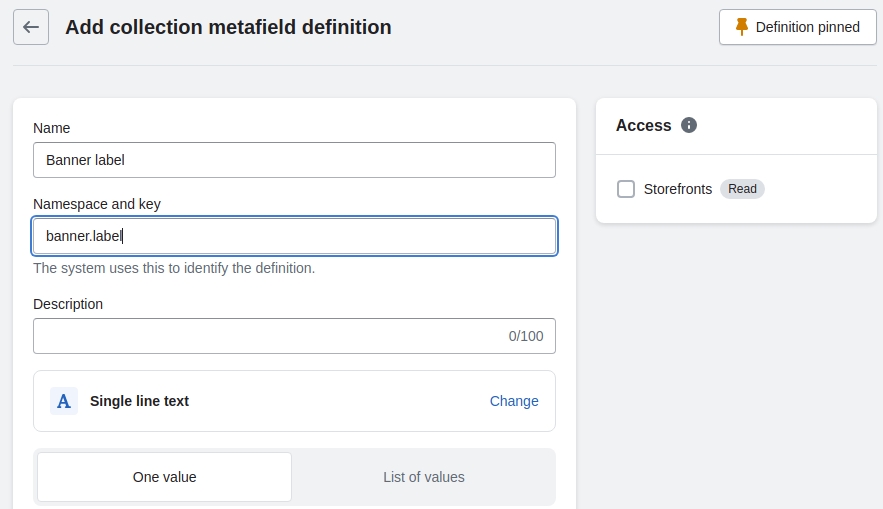Click the page title 'Add collection metafield definition'

[228, 27]
